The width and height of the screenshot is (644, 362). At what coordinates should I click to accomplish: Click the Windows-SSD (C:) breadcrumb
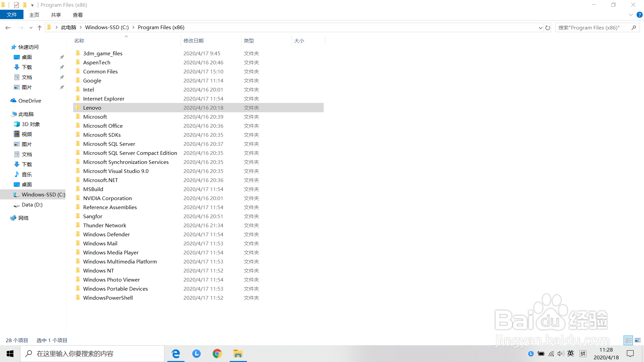pos(107,27)
